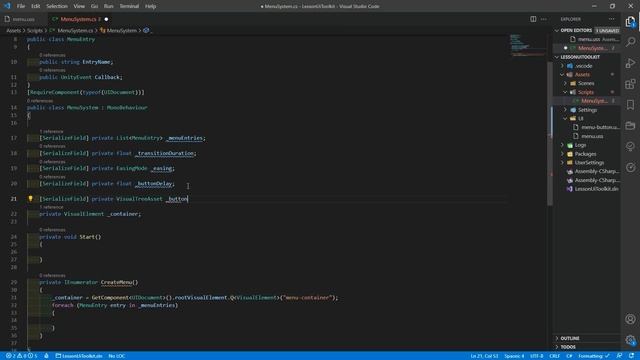Click errors and warnings status indicator
Screen dimensions: 640x360
pos(21,356)
